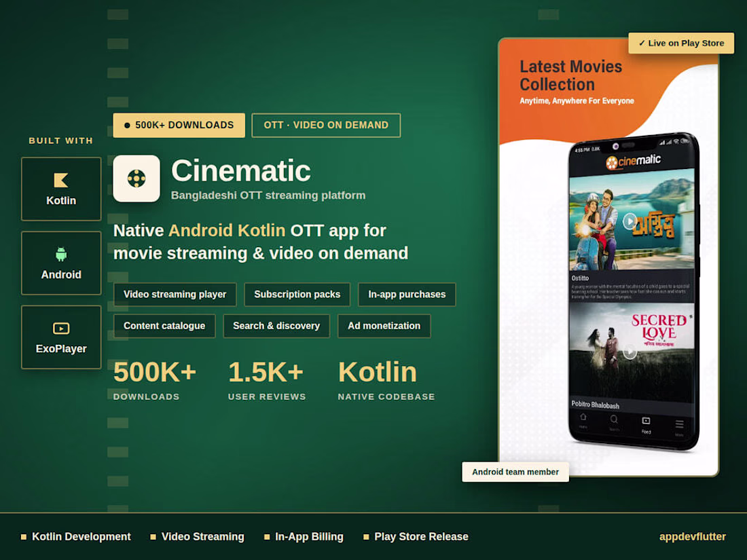This screenshot has height=560, width=747.
Task: Click the BUILT WITH heading
Action: 61,141
